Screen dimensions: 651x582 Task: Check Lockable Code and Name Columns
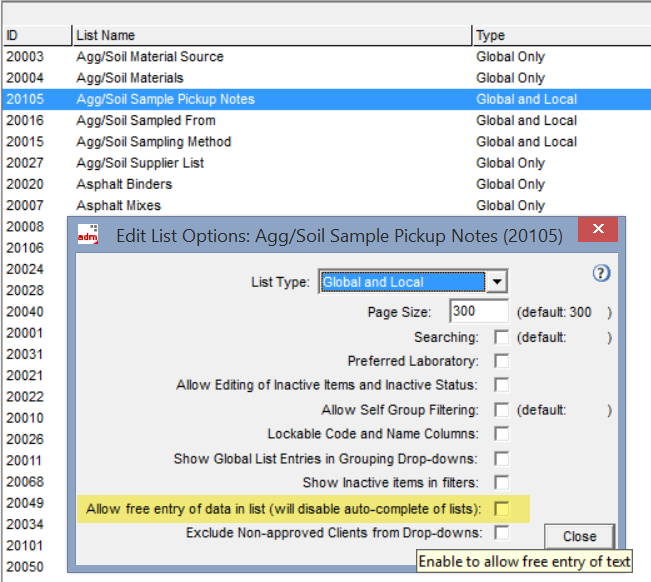tap(502, 434)
